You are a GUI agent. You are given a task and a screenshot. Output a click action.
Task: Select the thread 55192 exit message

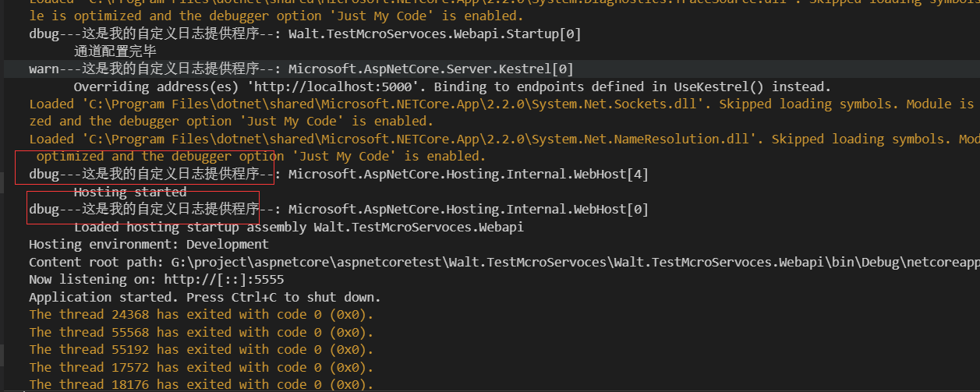coord(200,349)
